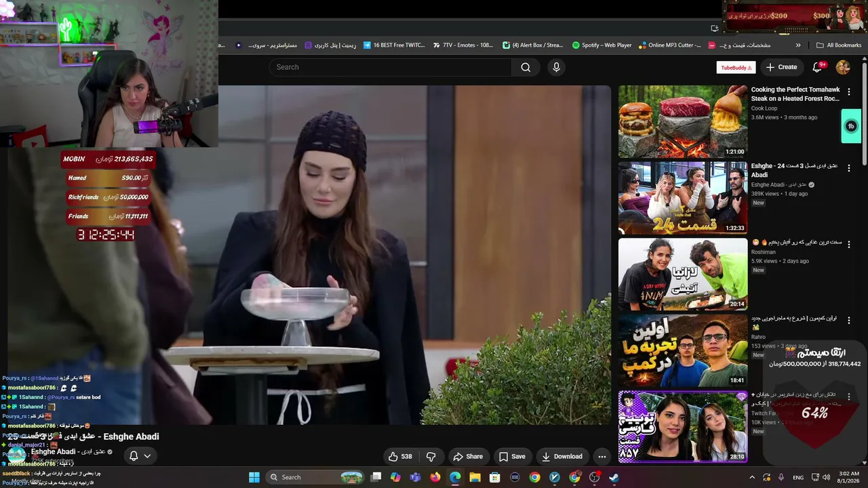Open options menu for the Rahro video
868x488 pixels.
(x=848, y=320)
